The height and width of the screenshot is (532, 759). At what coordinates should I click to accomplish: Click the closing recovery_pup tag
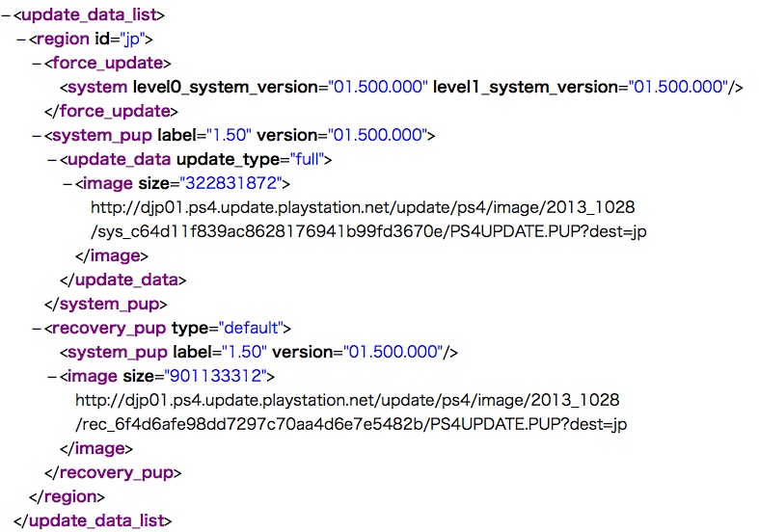click(x=113, y=472)
